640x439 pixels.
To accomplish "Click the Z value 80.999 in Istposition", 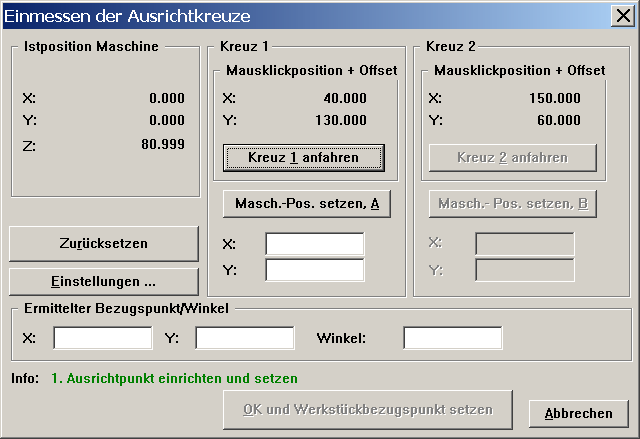I will click(161, 145).
